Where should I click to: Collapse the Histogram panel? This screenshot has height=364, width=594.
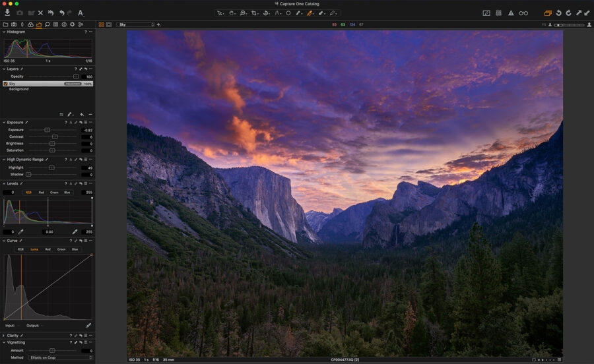click(4, 32)
